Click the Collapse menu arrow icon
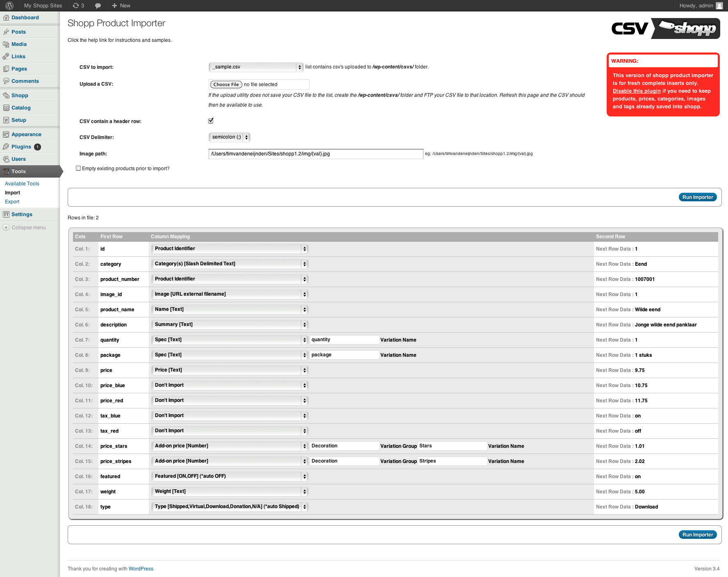The image size is (728, 577). pos(6,228)
